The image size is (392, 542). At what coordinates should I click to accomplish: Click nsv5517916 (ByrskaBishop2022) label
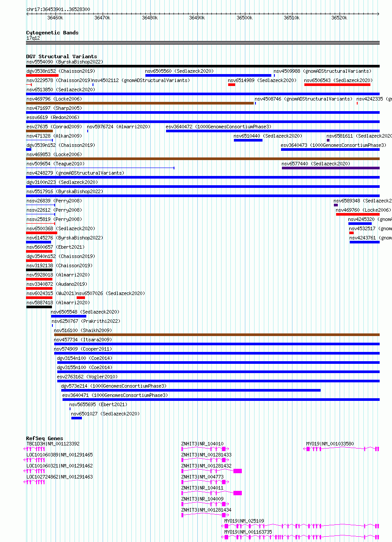click(64, 191)
